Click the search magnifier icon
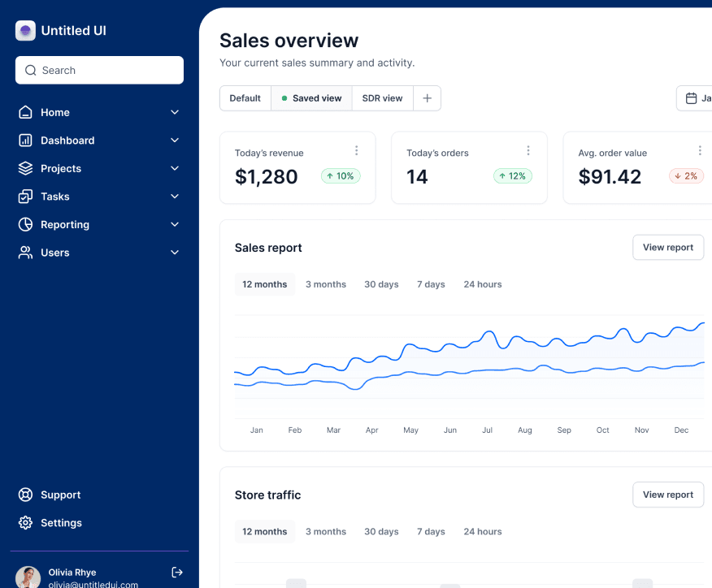The width and height of the screenshot is (712, 588). [x=30, y=71]
